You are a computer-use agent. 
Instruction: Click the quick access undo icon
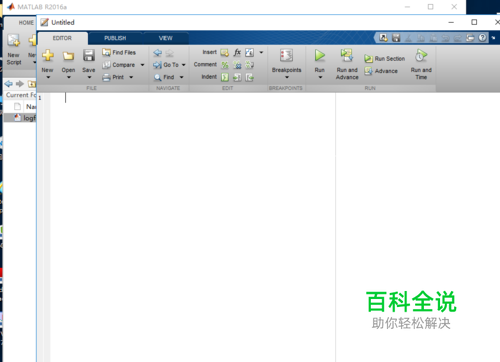click(x=445, y=38)
